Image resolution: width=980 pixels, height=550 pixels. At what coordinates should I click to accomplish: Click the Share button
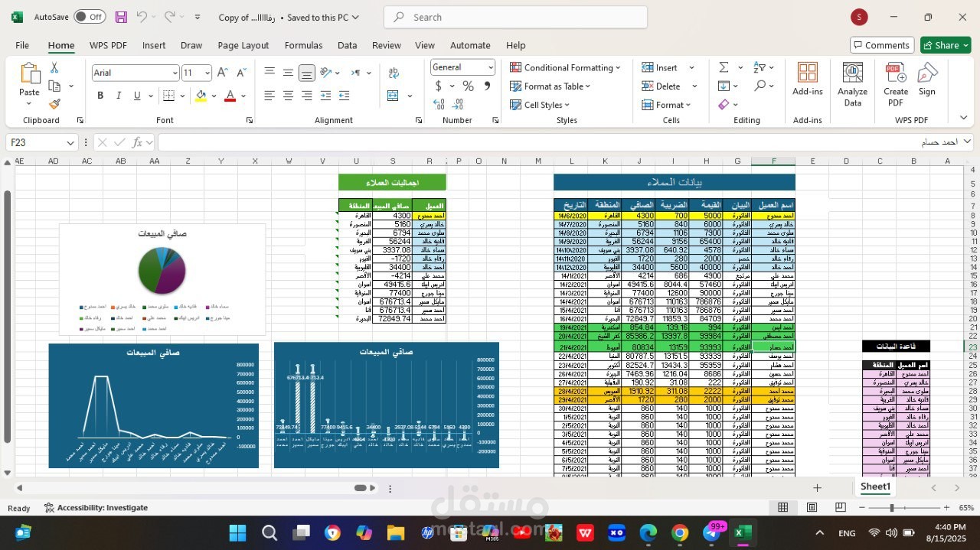tap(946, 45)
